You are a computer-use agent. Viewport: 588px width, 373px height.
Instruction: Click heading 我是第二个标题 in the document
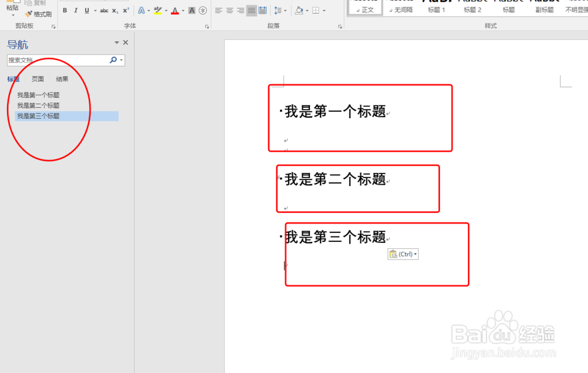point(335,179)
